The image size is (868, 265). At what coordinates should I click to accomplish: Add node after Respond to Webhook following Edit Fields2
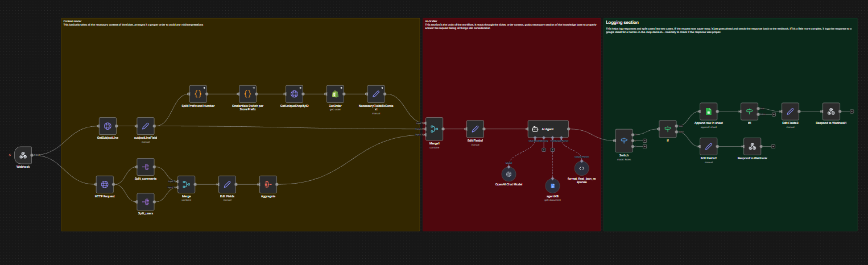coord(773,147)
